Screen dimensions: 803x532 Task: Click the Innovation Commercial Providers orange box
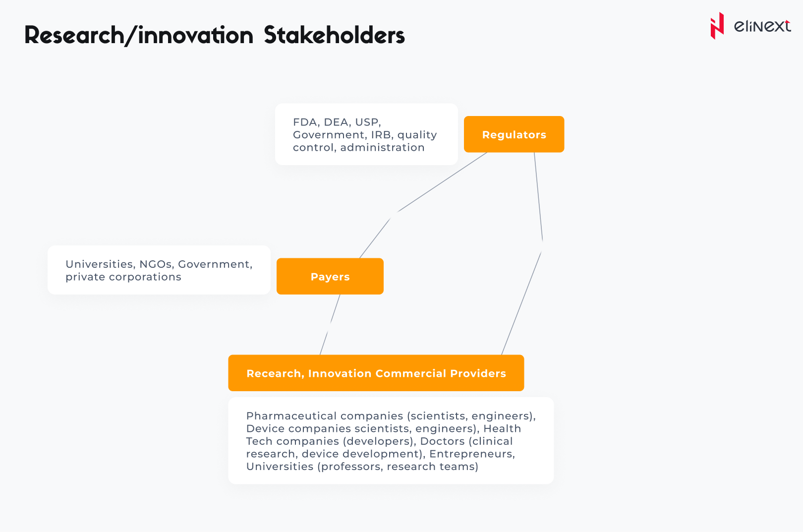pyautogui.click(x=376, y=373)
